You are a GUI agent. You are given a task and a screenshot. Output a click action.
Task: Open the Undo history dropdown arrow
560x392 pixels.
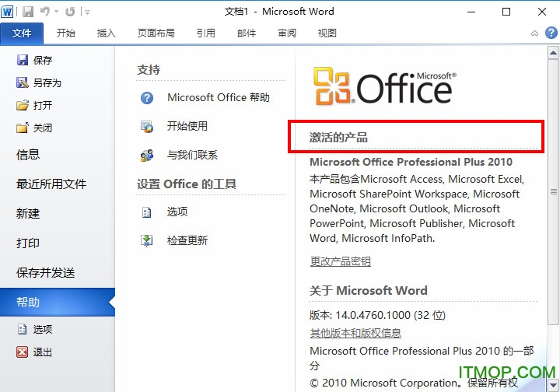[x=57, y=12]
